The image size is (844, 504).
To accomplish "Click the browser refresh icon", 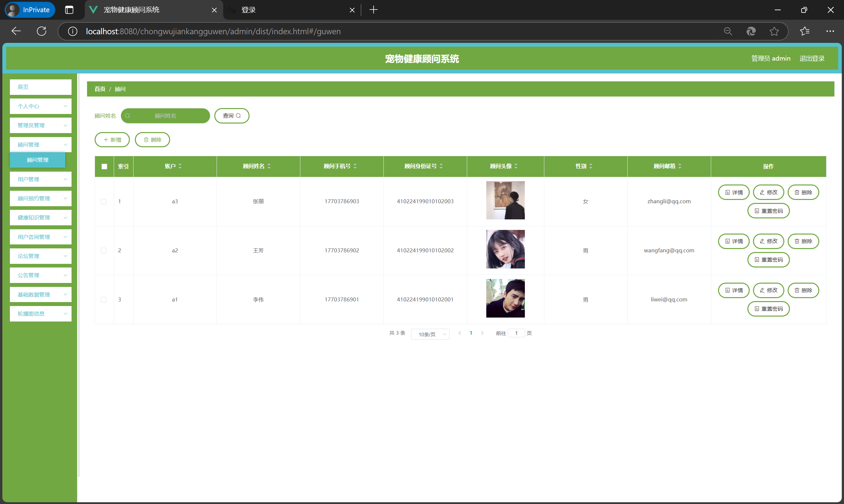I will click(x=42, y=31).
